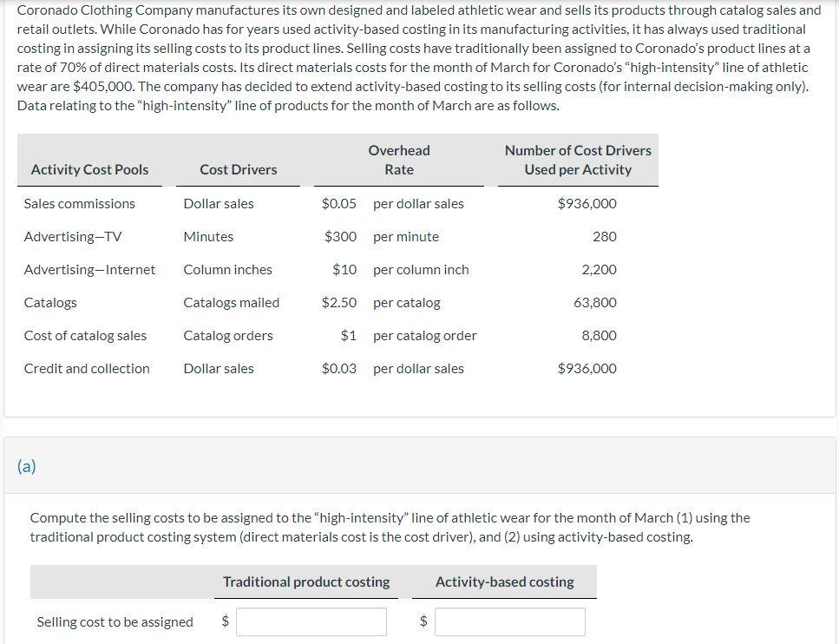Click the $0.05 overhead rate value
This screenshot has width=839, height=644.
point(338,204)
